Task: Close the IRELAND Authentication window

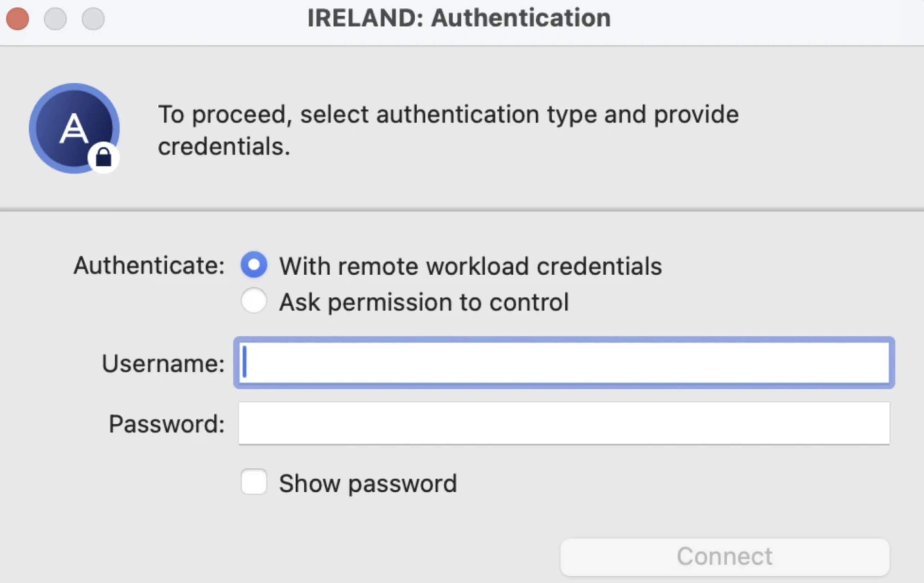Action: tap(18, 19)
